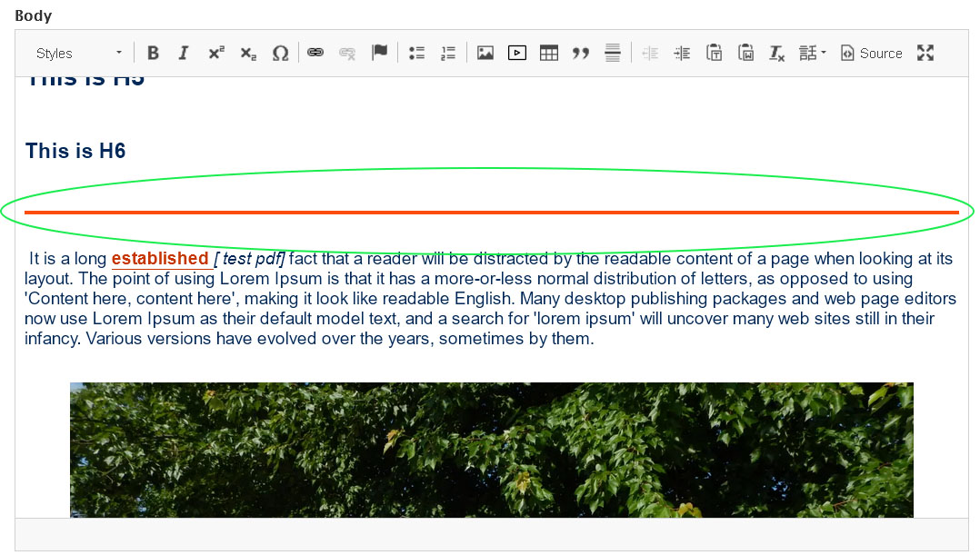Select the tree image in editor
The height and width of the screenshot is (555, 980).
tap(491, 450)
